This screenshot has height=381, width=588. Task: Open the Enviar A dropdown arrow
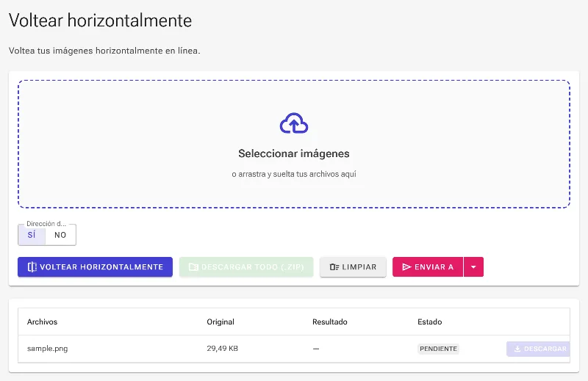473,267
